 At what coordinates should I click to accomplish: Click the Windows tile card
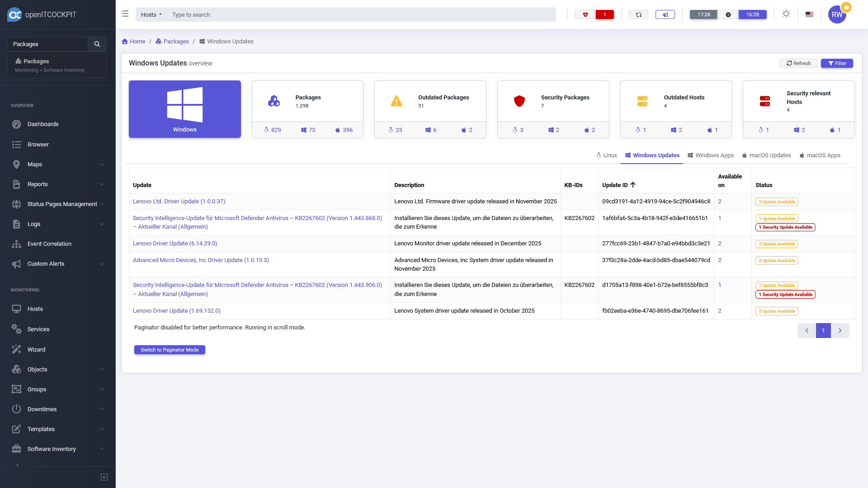click(x=184, y=109)
